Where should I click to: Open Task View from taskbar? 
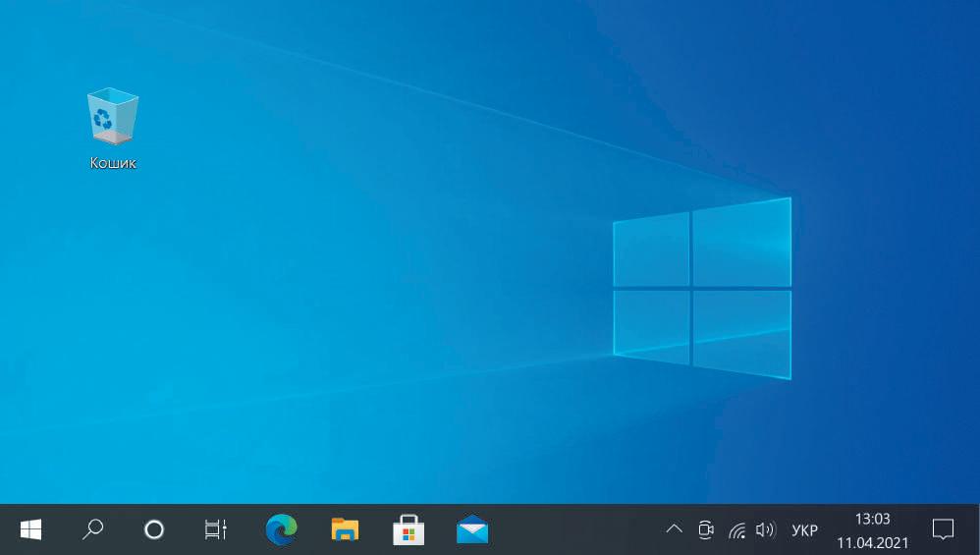(216, 530)
